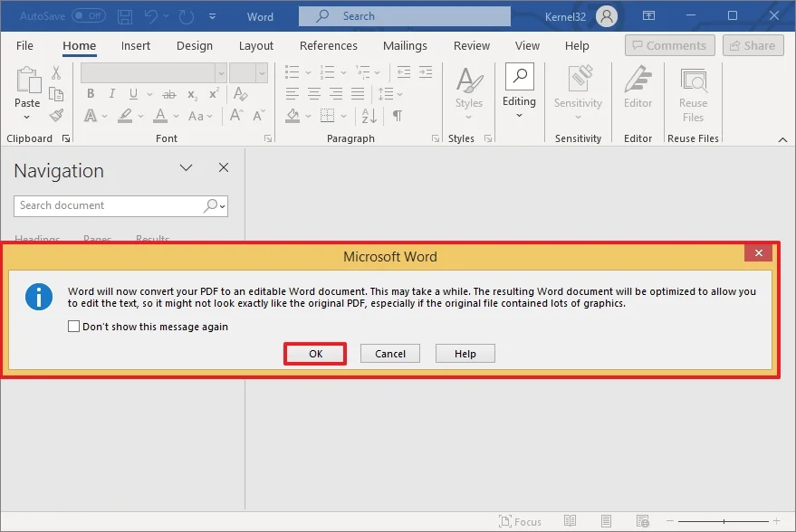Adjust the zoom slider in status bar
The width and height of the screenshot is (796, 532).
point(724,521)
